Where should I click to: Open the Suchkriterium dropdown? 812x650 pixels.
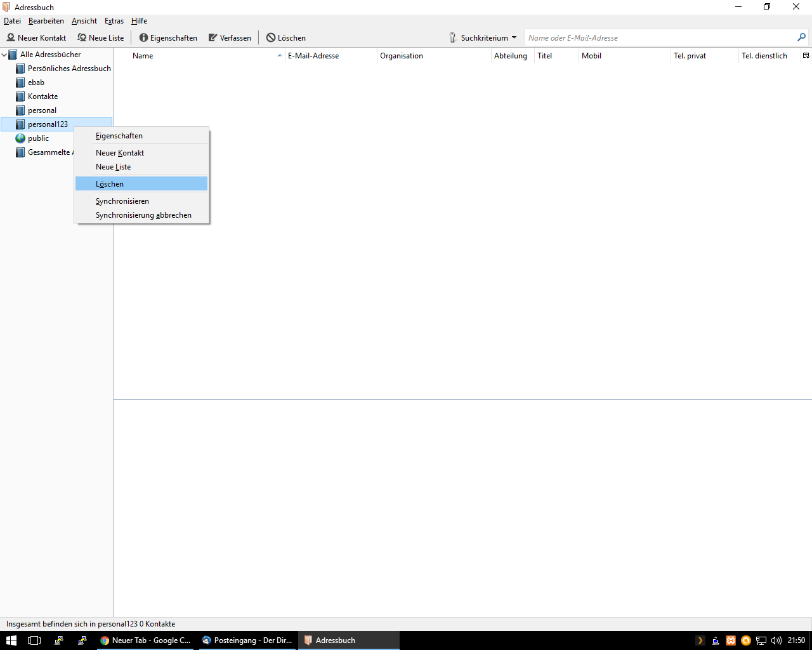coord(483,38)
